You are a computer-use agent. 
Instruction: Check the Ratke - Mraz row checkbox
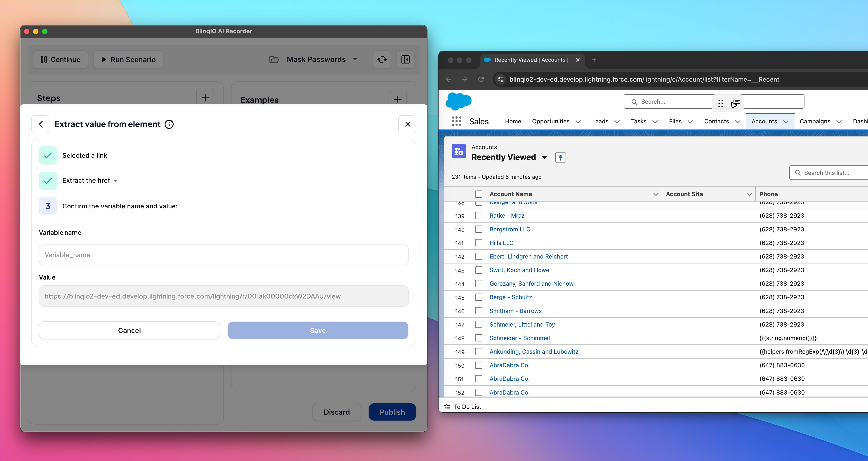(x=479, y=216)
